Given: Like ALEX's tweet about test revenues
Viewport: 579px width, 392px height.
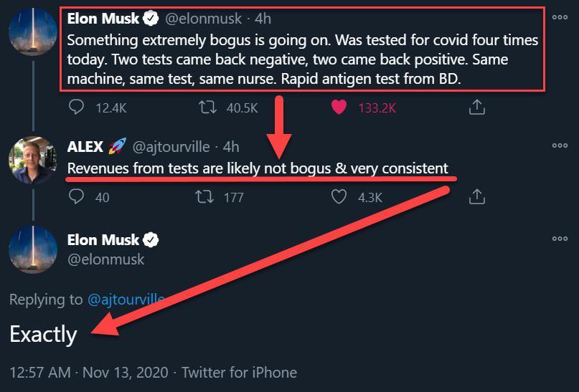Looking at the screenshot, I should 339,196.
